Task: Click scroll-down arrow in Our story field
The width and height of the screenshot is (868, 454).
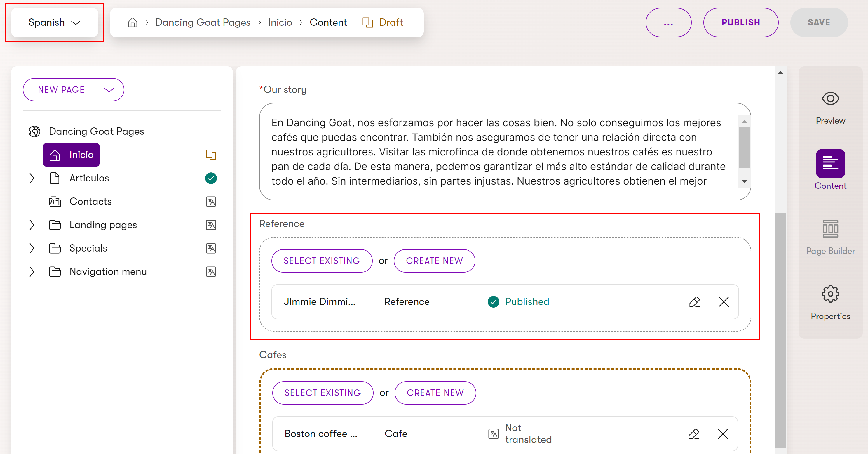Action: [744, 181]
